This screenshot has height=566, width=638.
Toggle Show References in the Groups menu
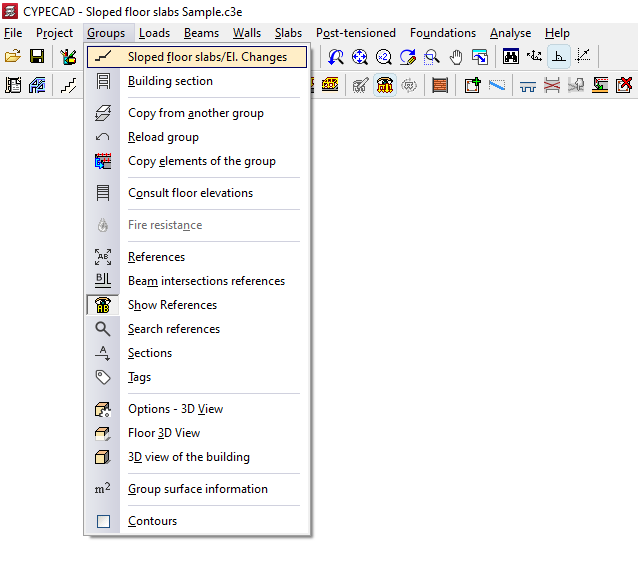(197, 305)
